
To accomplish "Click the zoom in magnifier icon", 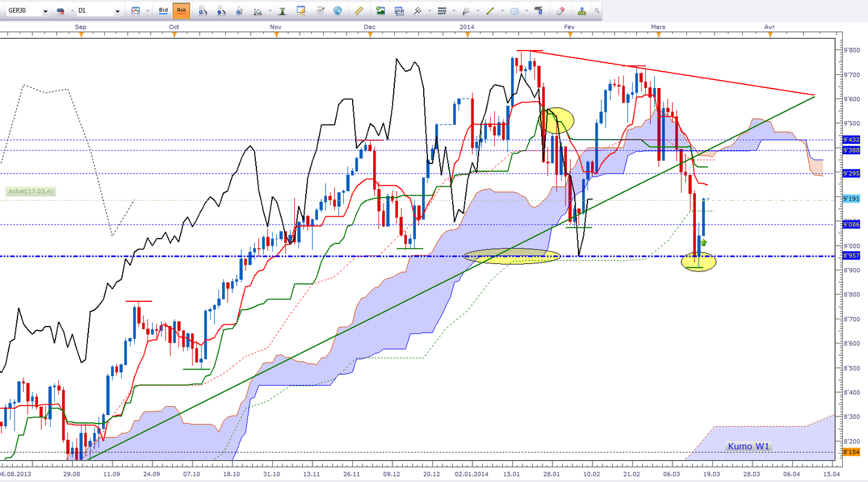I will tap(203, 11).
